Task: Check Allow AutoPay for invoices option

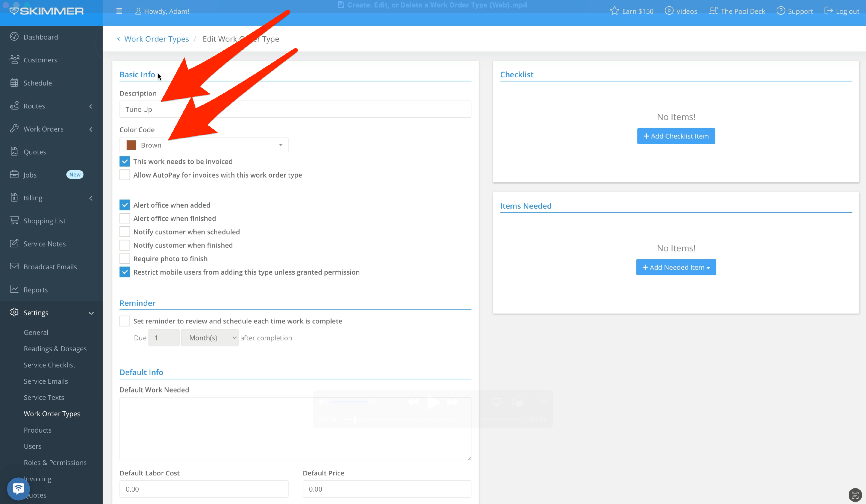Action: point(124,175)
